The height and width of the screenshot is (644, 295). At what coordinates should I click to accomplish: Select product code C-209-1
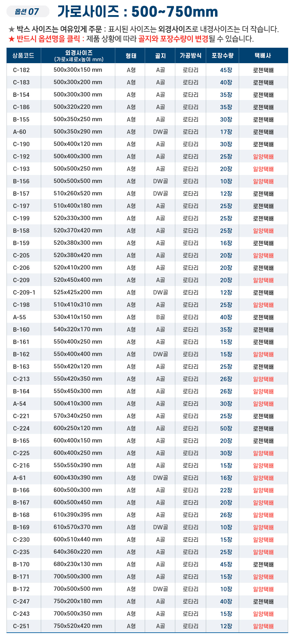(x=24, y=292)
